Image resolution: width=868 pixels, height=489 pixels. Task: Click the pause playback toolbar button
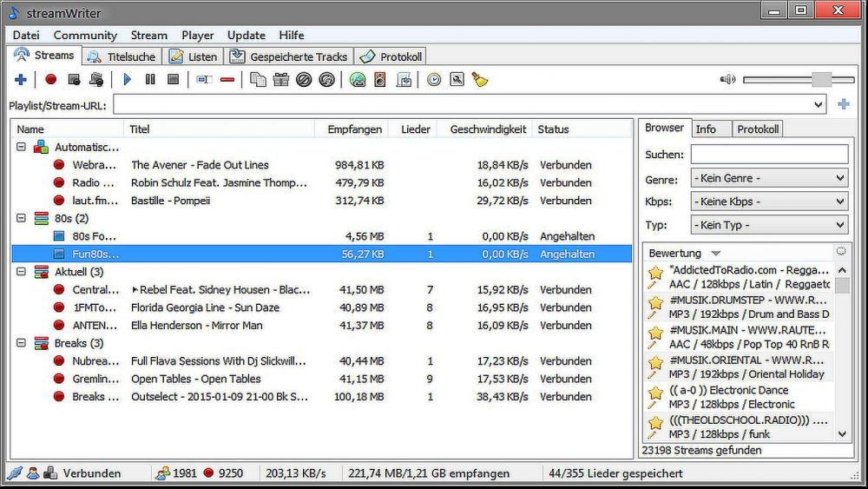[150, 80]
